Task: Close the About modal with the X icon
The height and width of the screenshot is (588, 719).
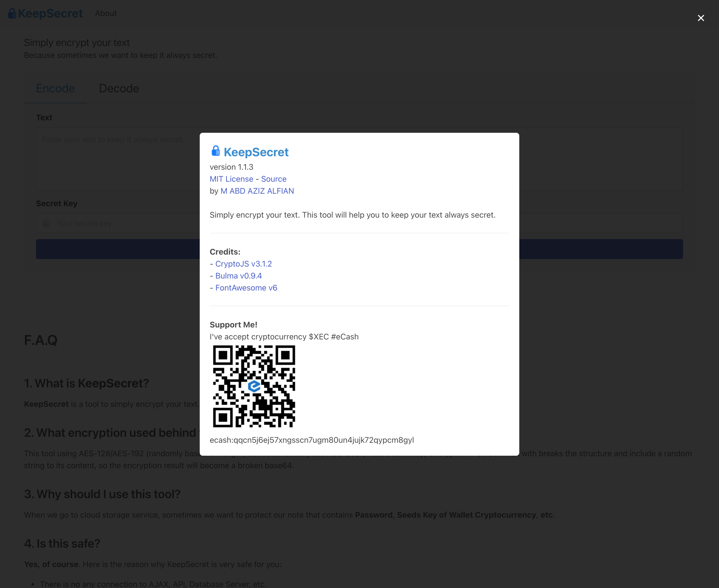Action: coord(701,18)
